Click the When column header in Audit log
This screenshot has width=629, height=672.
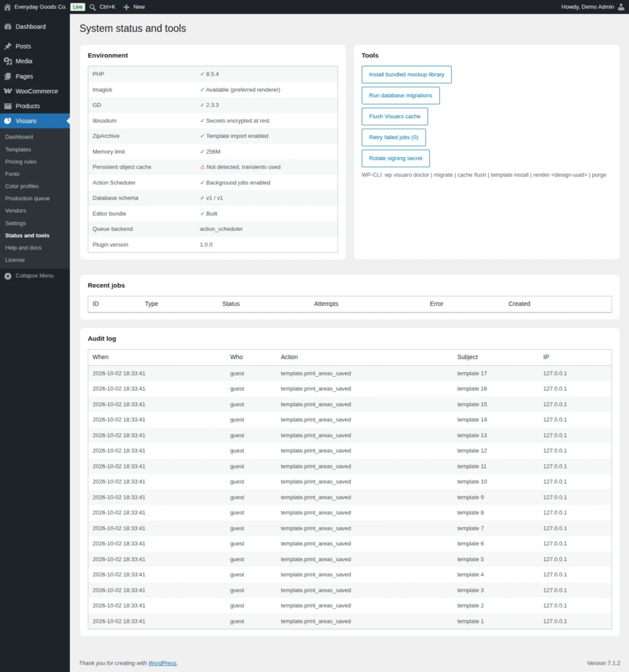coord(100,357)
